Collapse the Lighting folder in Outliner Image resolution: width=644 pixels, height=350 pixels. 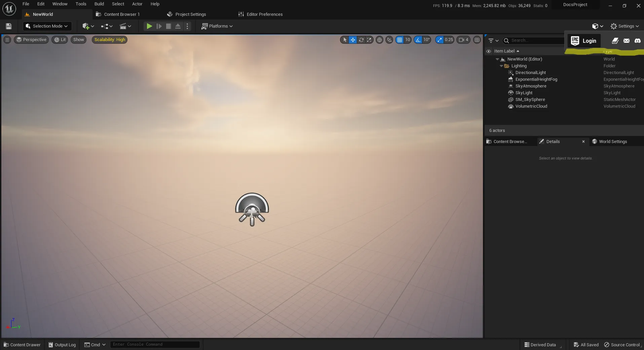(x=501, y=66)
